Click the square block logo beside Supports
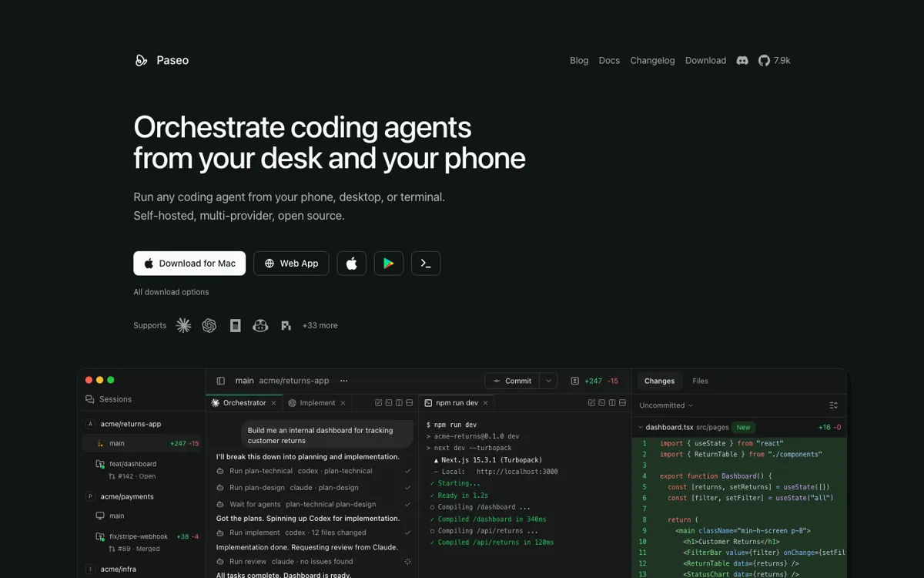 point(236,325)
